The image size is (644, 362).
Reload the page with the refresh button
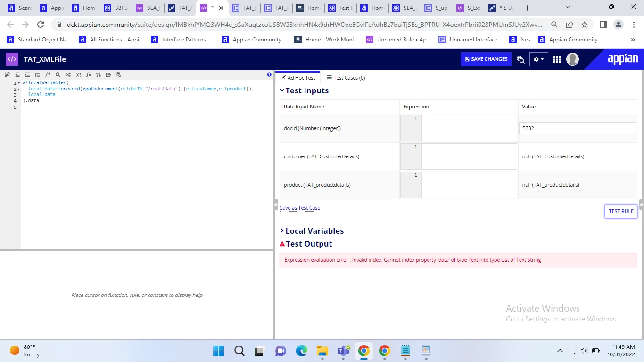[41, 25]
